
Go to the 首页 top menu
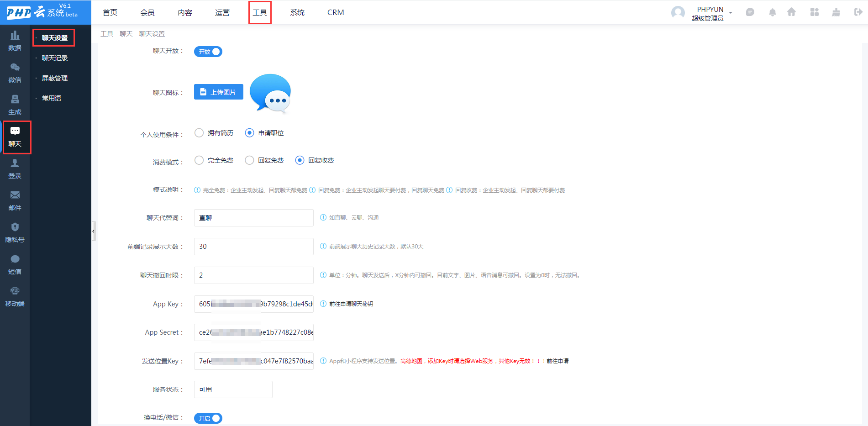[x=110, y=12]
